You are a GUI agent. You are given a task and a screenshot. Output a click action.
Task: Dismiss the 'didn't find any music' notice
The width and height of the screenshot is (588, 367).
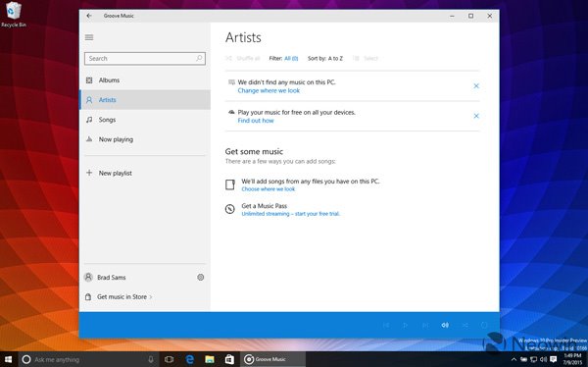click(x=476, y=86)
